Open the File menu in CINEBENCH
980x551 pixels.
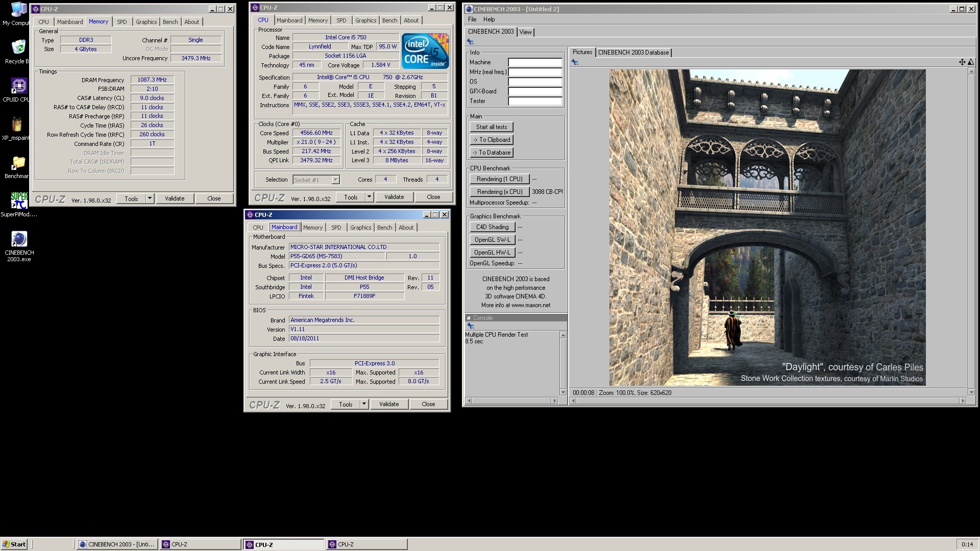tap(472, 19)
